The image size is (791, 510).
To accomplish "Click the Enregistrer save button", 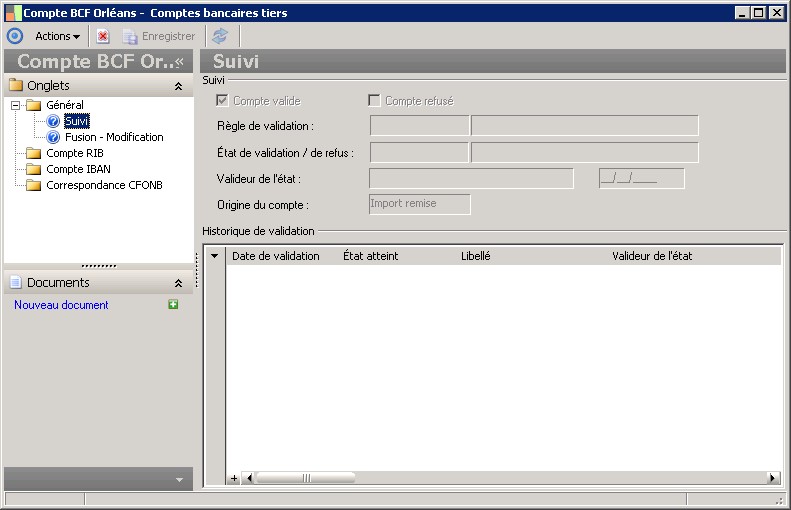I will click(x=159, y=36).
